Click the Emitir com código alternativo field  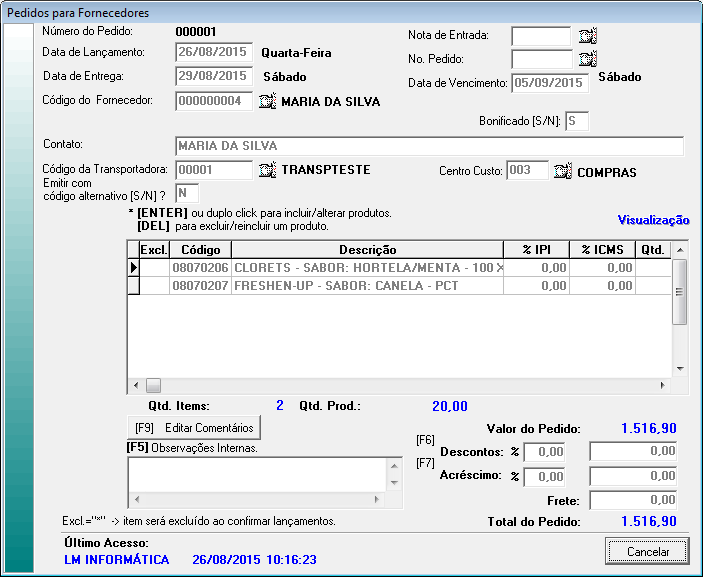coord(186,192)
